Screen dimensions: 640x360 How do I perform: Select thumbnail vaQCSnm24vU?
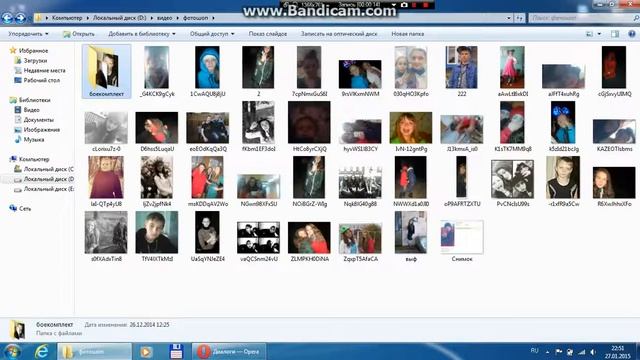(258, 237)
